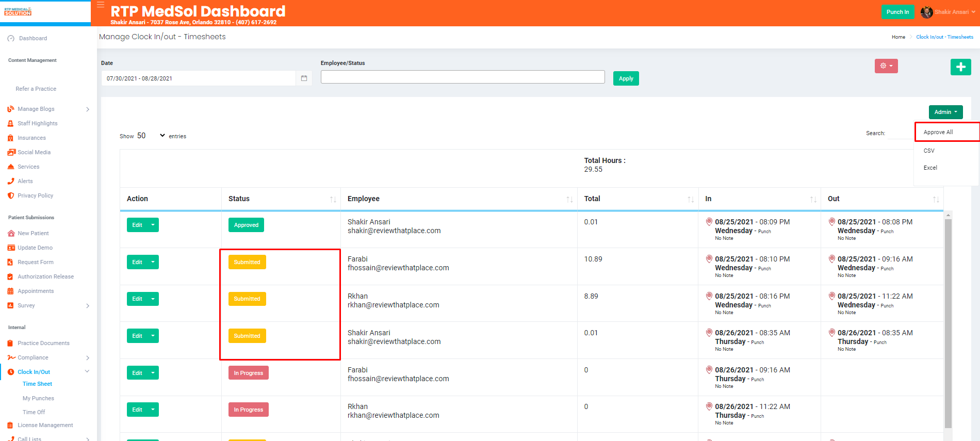980x441 pixels.
Task: Open user account dropdown caret
Action: tap(973, 12)
